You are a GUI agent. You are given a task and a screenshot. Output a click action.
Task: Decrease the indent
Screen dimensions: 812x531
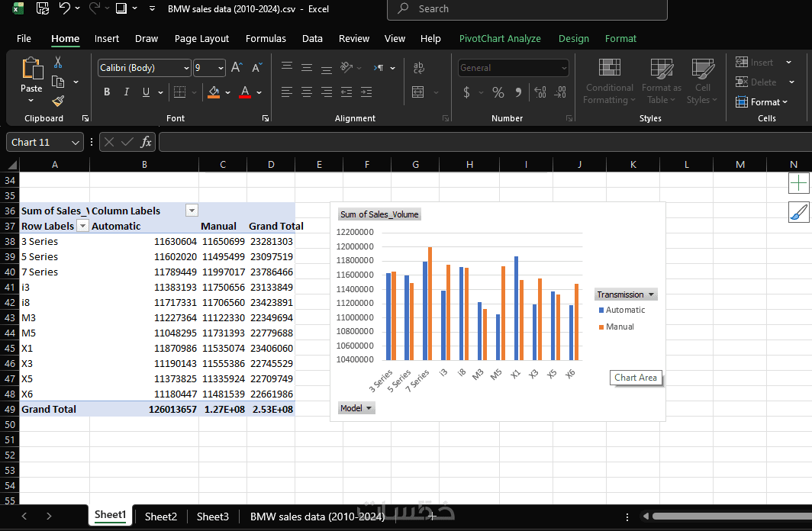[346, 92]
